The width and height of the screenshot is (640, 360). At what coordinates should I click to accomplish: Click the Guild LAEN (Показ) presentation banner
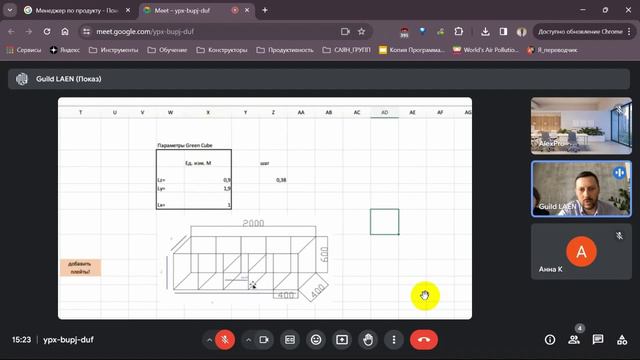point(319,79)
